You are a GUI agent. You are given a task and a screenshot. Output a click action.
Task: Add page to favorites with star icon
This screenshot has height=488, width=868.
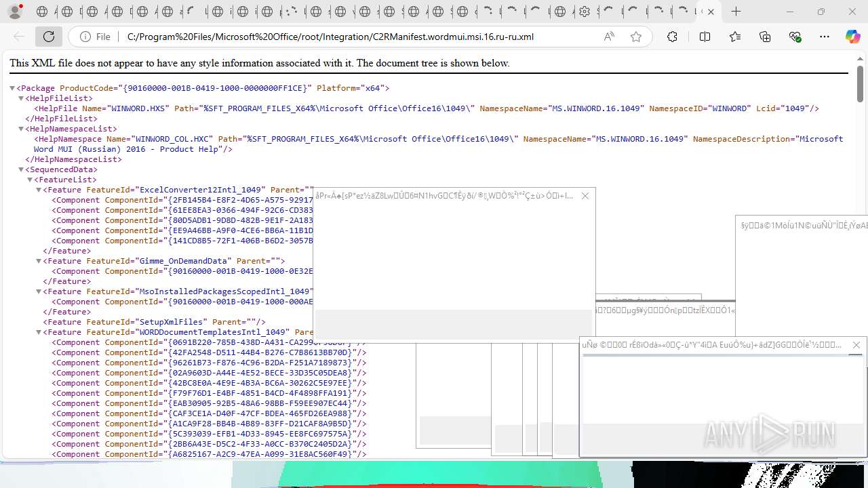pos(636,37)
